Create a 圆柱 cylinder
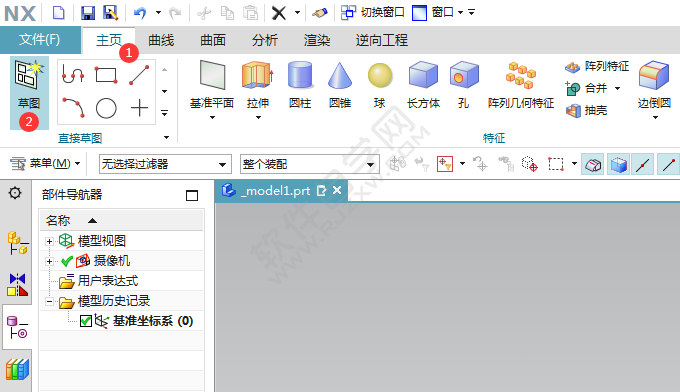680x392 pixels. (300, 85)
